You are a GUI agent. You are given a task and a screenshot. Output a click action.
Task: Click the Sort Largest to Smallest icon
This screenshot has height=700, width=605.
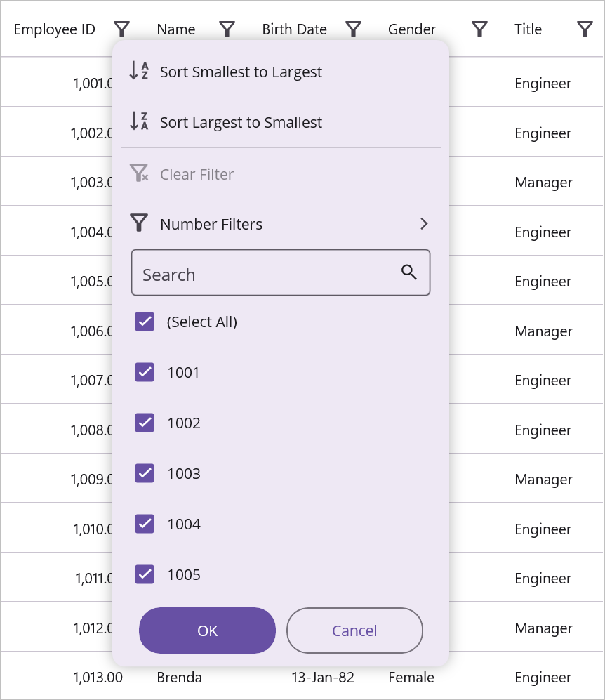pos(140,121)
